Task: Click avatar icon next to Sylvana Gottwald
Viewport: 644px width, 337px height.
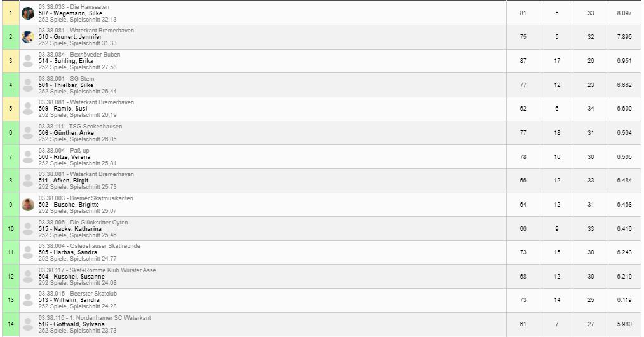Action: pyautogui.click(x=28, y=324)
